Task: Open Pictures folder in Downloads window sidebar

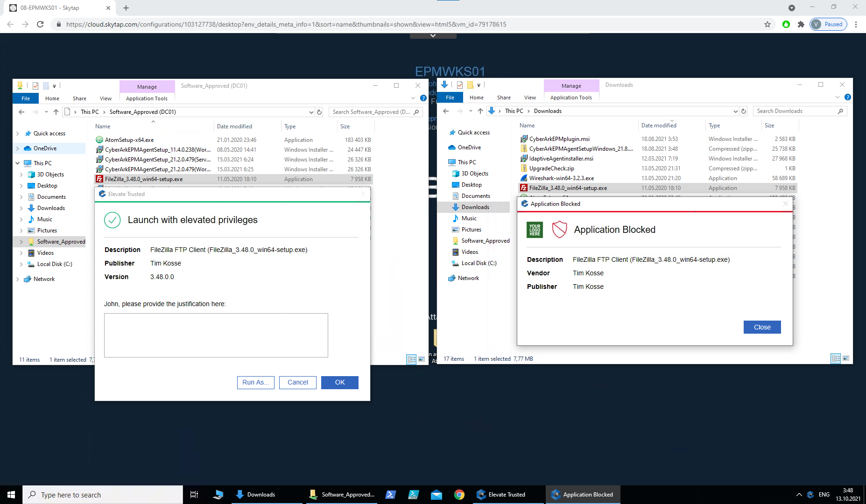Action: tap(471, 230)
